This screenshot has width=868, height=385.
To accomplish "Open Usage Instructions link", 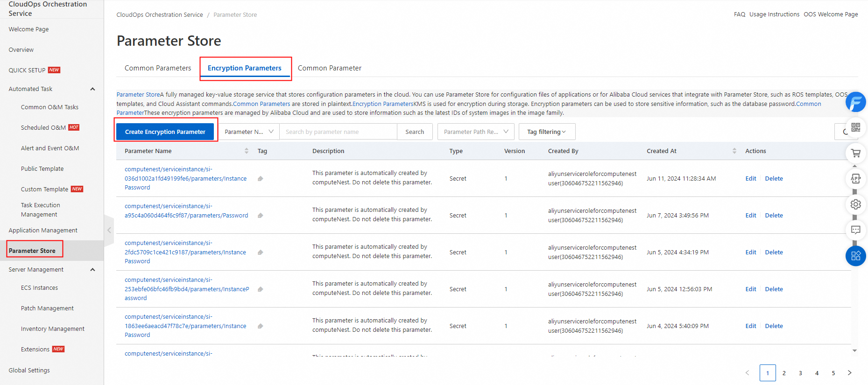I will 774,14.
